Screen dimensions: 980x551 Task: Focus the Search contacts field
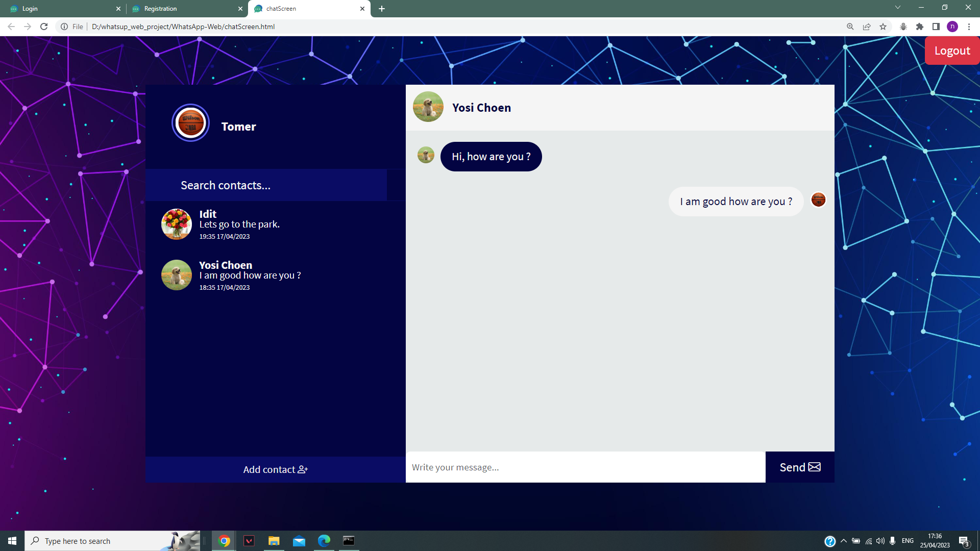click(x=266, y=185)
